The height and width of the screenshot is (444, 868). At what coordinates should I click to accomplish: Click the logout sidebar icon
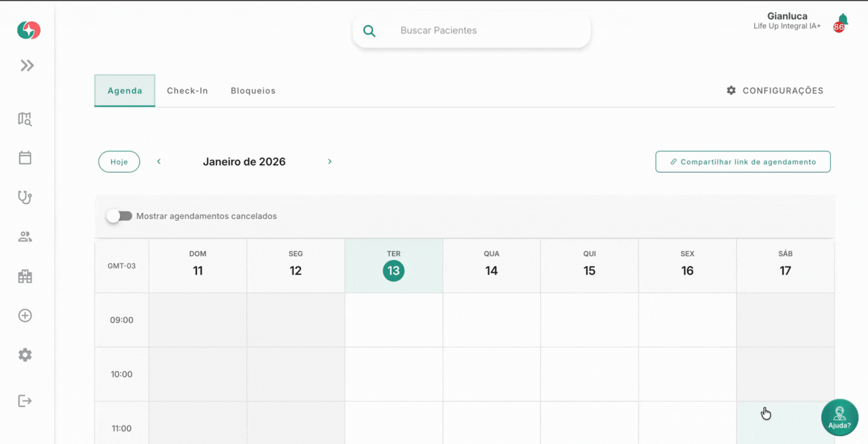pos(25,401)
